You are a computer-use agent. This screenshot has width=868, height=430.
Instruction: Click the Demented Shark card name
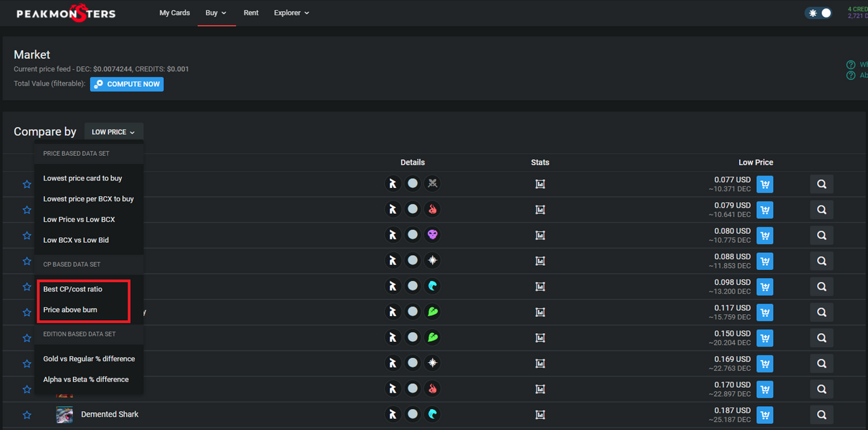click(110, 414)
